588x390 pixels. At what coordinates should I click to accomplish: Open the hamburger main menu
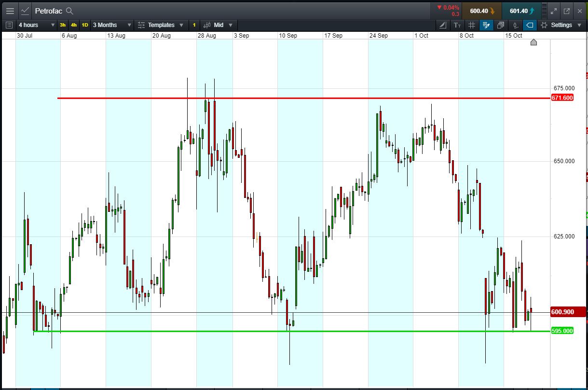(10, 11)
